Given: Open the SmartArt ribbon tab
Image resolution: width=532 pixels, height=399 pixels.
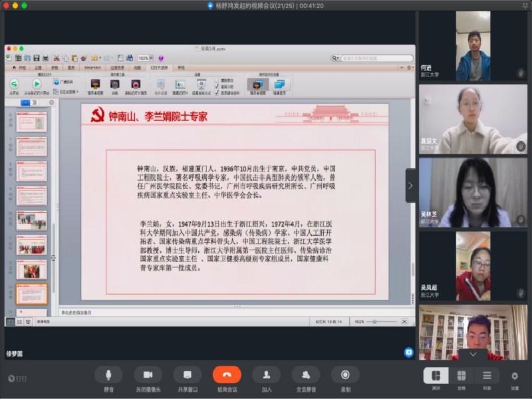Looking at the screenshot, I should point(92,68).
